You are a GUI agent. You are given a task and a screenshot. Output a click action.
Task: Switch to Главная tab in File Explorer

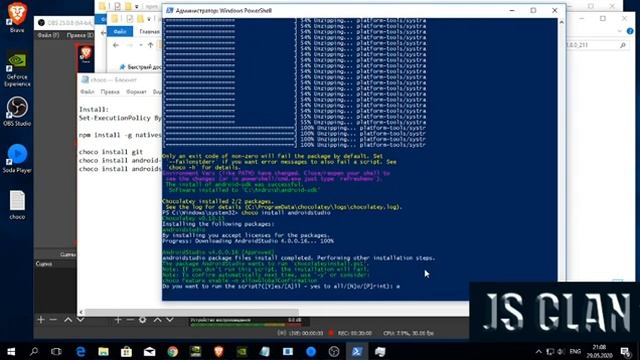[x=149, y=31]
